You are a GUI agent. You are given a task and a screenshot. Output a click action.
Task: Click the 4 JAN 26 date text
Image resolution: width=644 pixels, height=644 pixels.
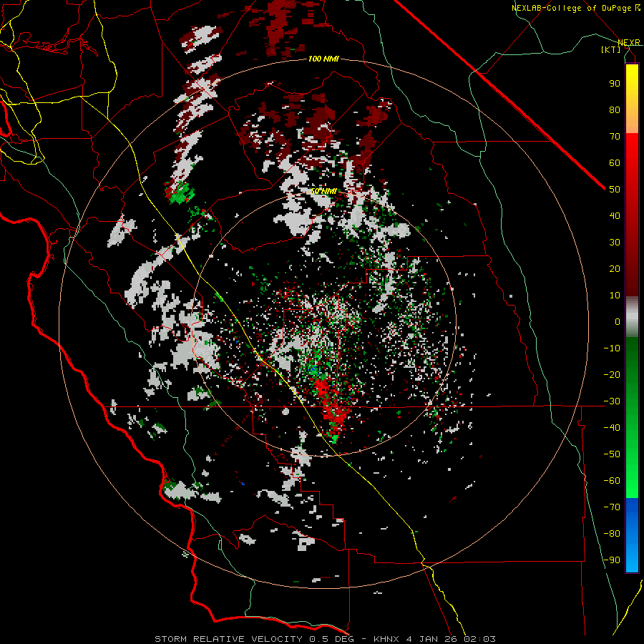[x=433, y=639]
